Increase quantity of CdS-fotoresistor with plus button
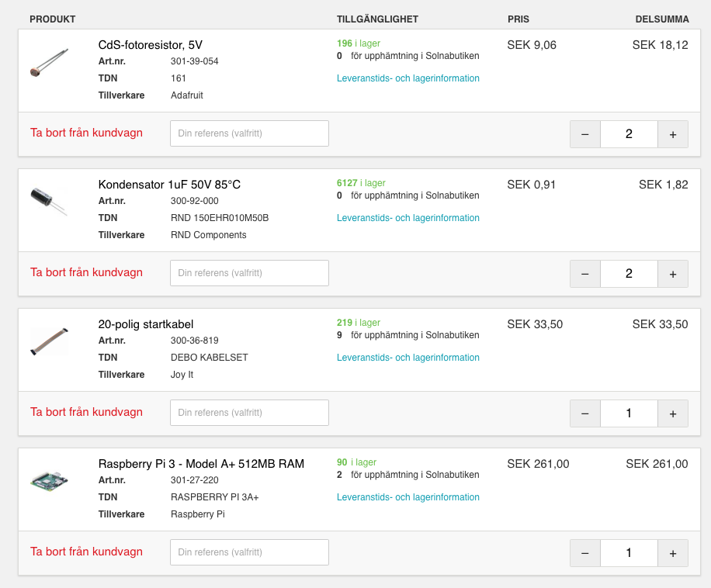The height and width of the screenshot is (588, 711). point(673,134)
